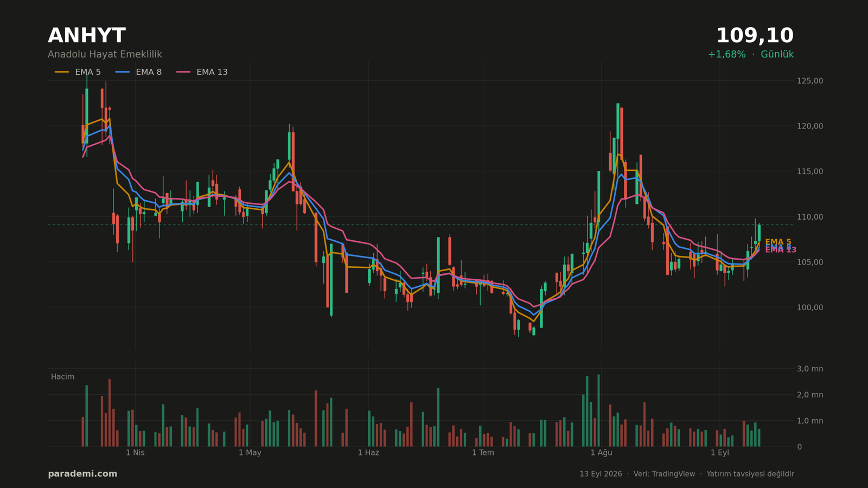868x488 pixels.
Task: Click the 110,00 price axis label
Action: coord(810,217)
